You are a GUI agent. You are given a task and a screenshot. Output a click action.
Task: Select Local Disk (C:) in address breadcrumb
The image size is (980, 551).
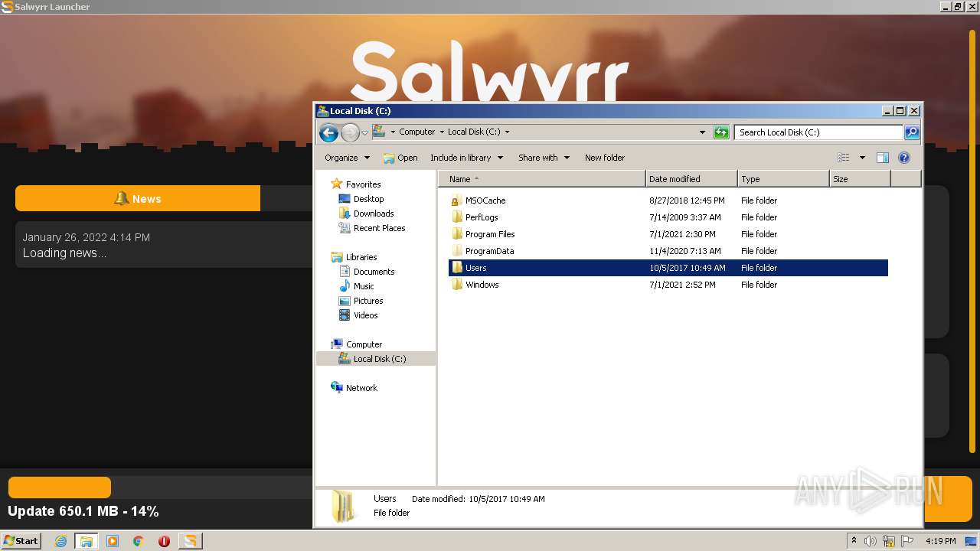pos(474,132)
